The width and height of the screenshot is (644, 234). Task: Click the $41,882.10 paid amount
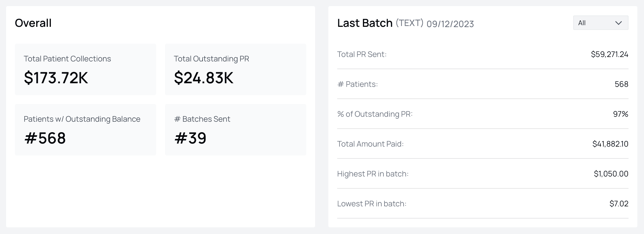[x=610, y=144]
